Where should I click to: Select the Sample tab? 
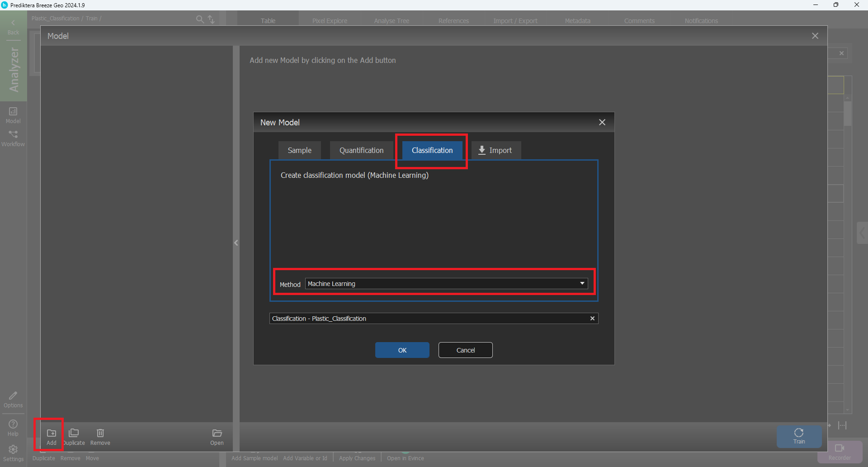(x=299, y=150)
